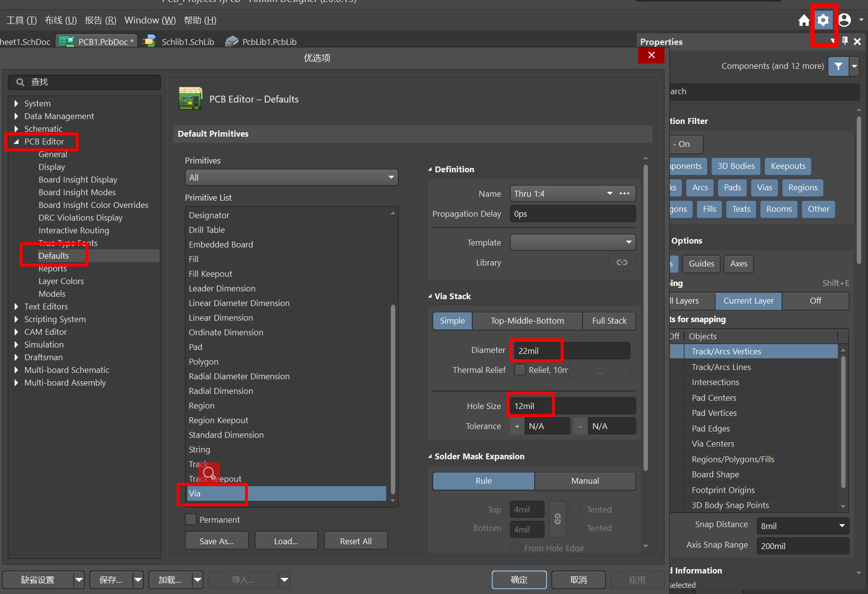This screenshot has height=594, width=868.
Task: Select the Rule solder mask option
Action: pyautogui.click(x=484, y=481)
